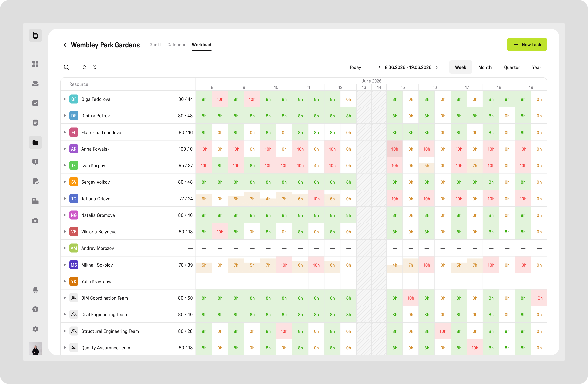Switch to the Calendar tab
The width and height of the screenshot is (588, 384).
(x=177, y=45)
